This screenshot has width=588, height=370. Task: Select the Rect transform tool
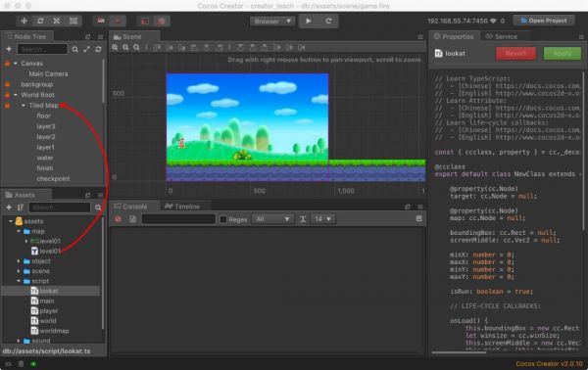coord(73,21)
